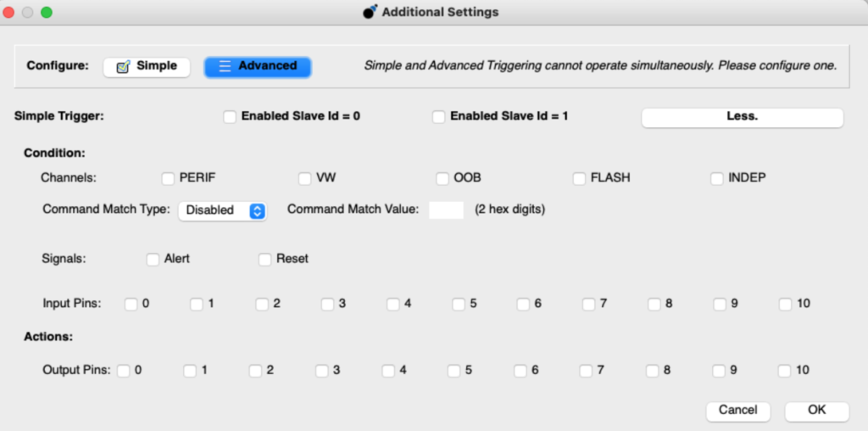This screenshot has height=431, width=868.
Task: Tick the FLASH channel checkbox
Action: click(x=580, y=178)
